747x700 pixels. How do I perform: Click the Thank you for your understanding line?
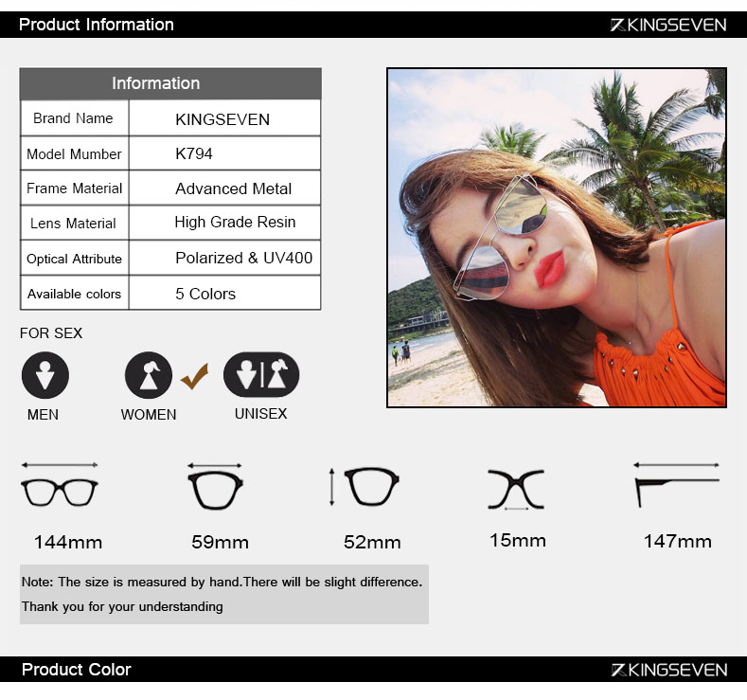[122, 606]
